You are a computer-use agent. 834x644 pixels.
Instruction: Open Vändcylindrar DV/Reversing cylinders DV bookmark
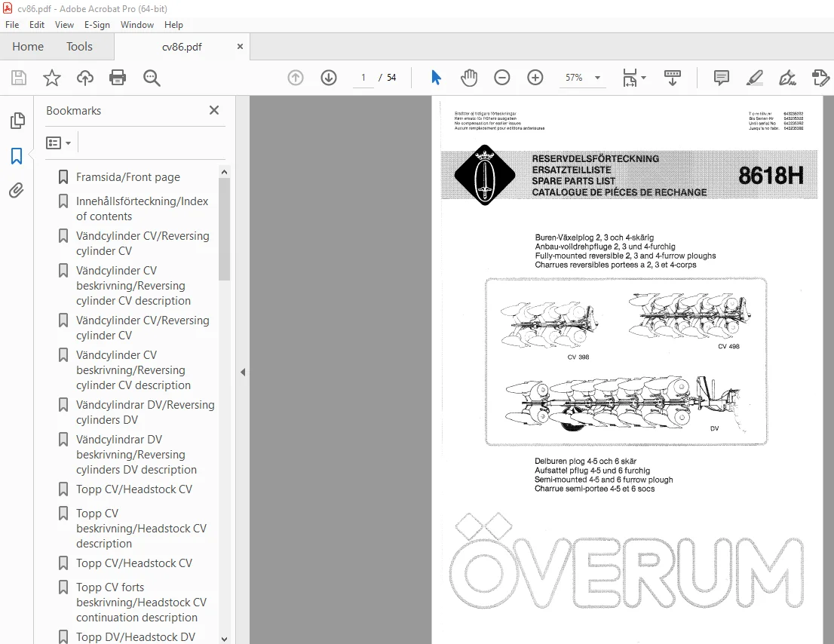[x=146, y=412]
